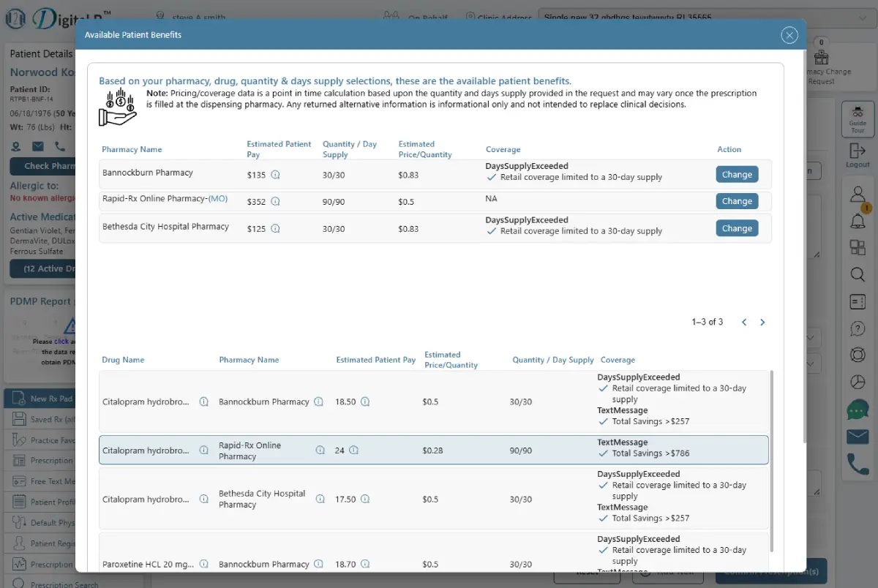Open blue mail envelope in right sidebar
The image size is (878, 588).
tap(858, 437)
